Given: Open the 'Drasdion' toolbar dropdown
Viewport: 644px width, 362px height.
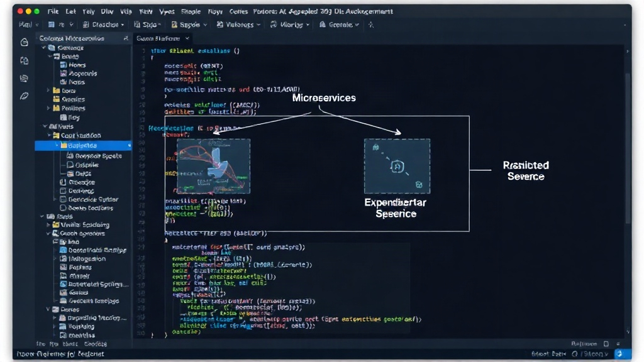Looking at the screenshot, I should [x=104, y=25].
